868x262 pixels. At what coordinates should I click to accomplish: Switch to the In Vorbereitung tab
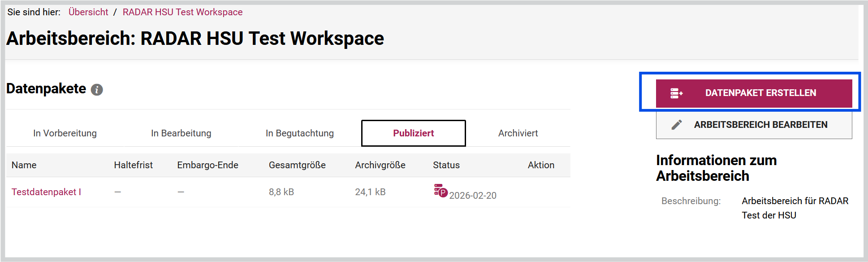[65, 133]
